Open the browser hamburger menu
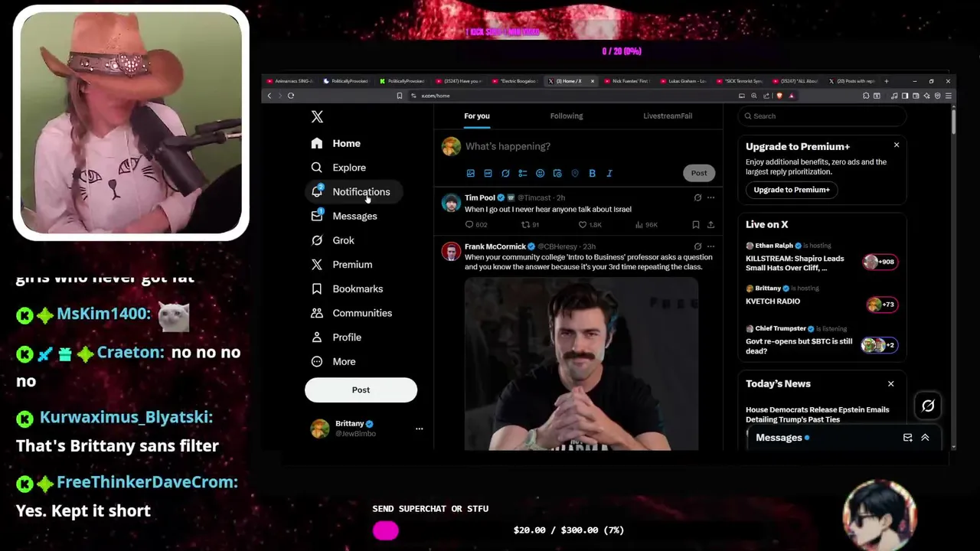 949,96
